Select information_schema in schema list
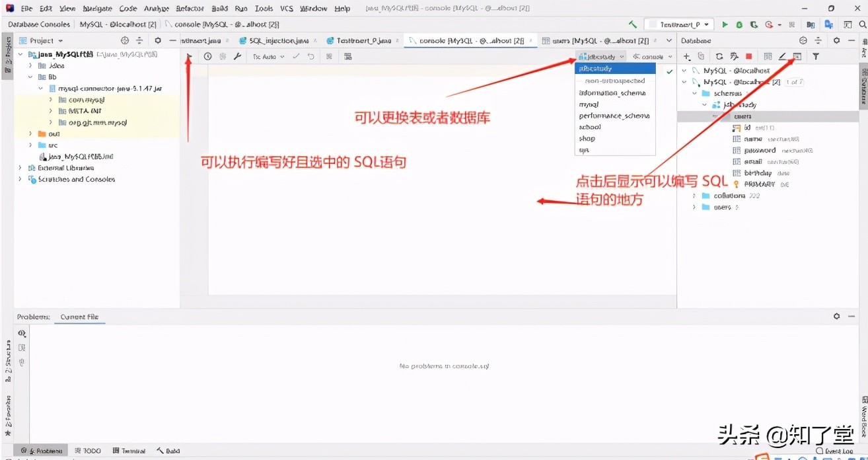 pyautogui.click(x=615, y=93)
